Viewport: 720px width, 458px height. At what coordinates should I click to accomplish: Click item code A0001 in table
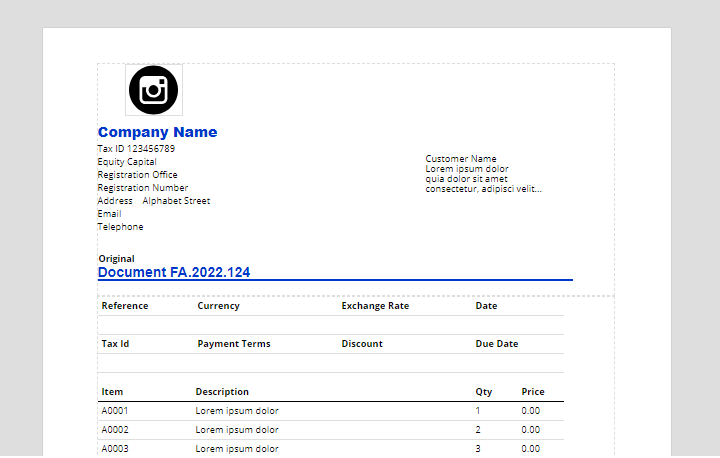coord(115,411)
